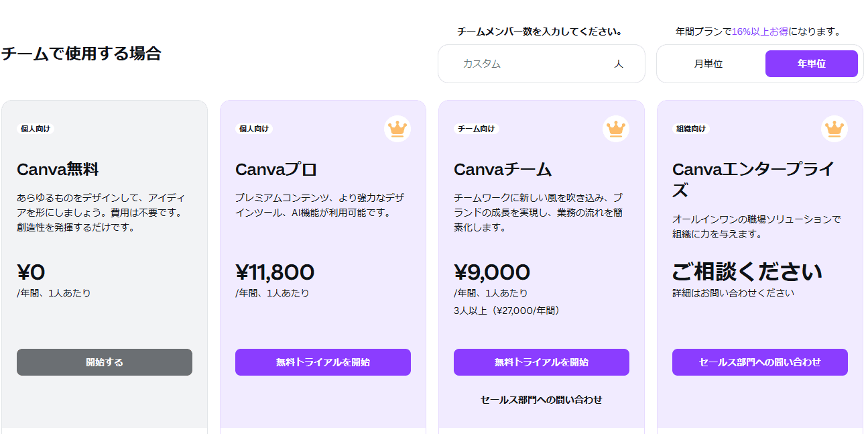Click the Canva無料 plan title
This screenshot has height=434, width=868.
click(x=58, y=170)
